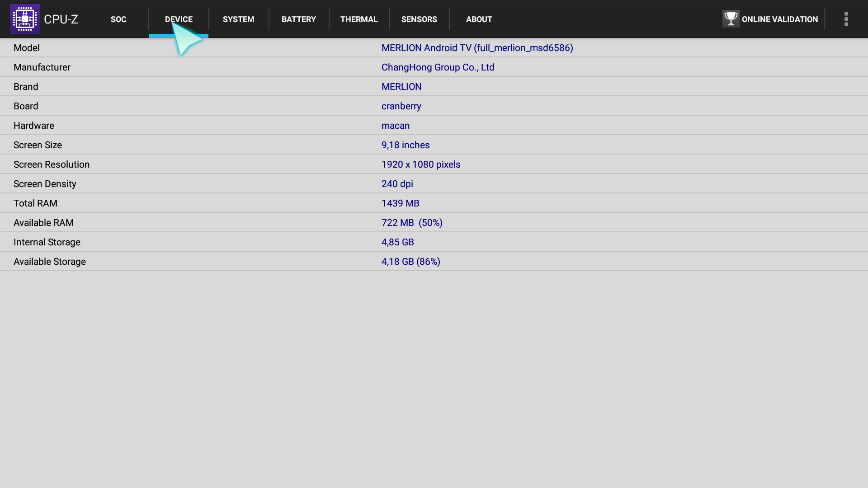Click the CPU-Z chip logo icon
This screenshot has height=488, width=868.
(x=25, y=19)
